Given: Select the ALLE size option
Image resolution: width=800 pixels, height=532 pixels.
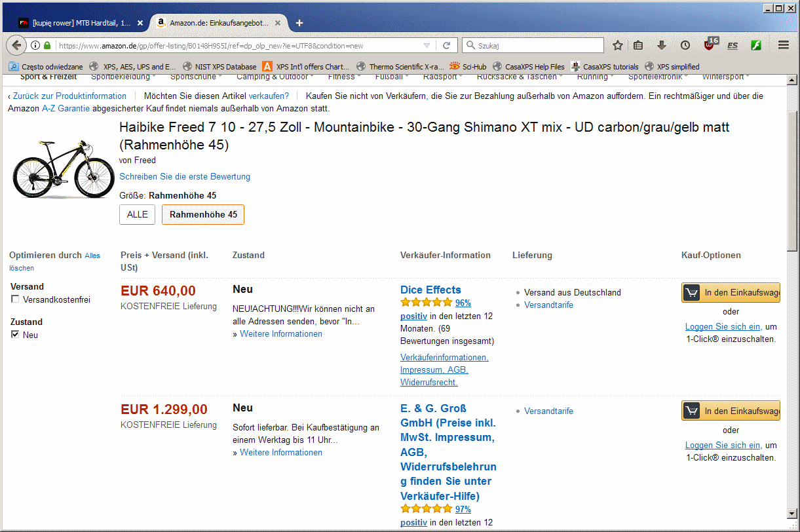Looking at the screenshot, I should (137, 214).
